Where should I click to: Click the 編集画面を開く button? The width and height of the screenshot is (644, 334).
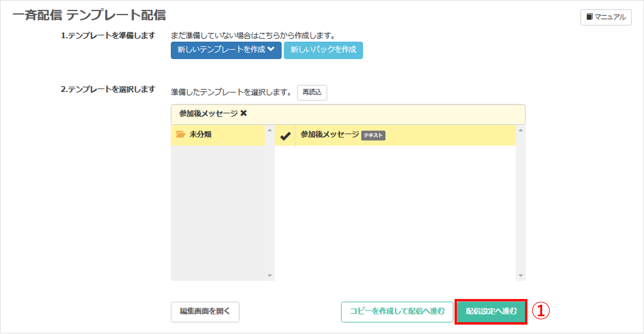[x=205, y=312]
